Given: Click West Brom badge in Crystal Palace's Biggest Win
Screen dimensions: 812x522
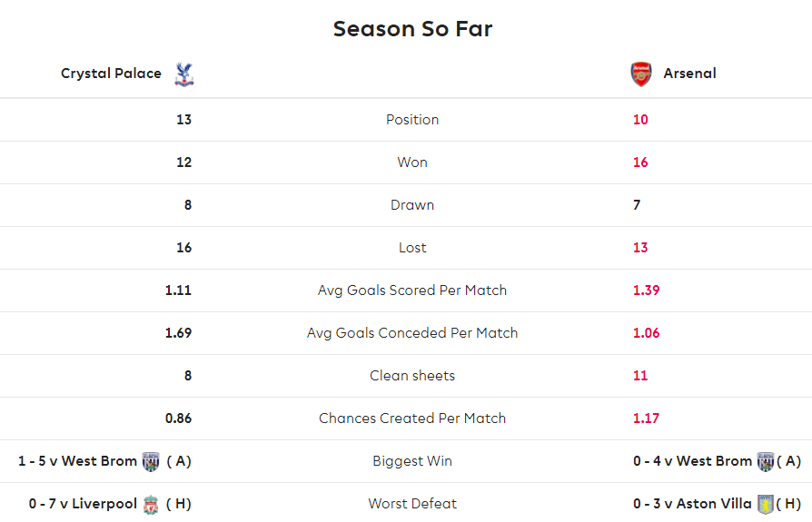Looking at the screenshot, I should [x=151, y=461].
